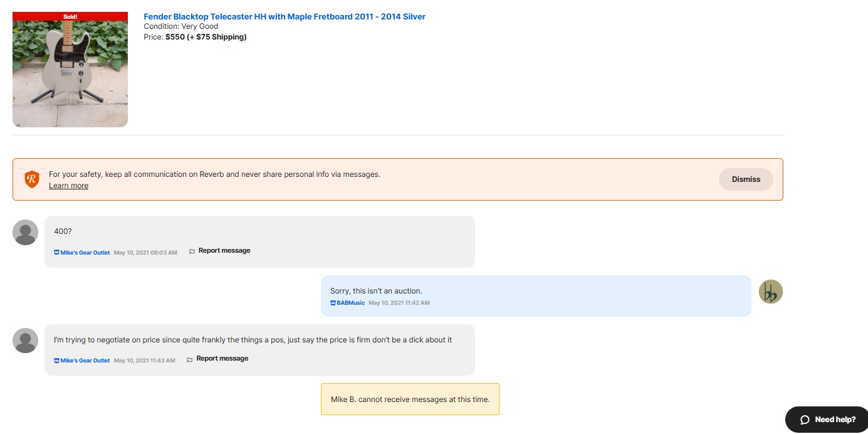Open the Fender Blacktop Telecaster listing title link
Screen dimensions: 868x434
pos(285,17)
